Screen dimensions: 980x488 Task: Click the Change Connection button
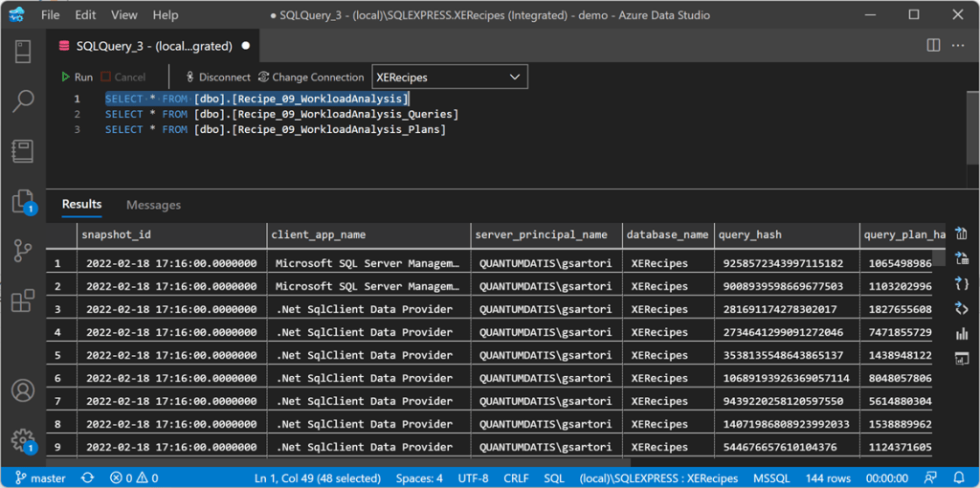(311, 78)
